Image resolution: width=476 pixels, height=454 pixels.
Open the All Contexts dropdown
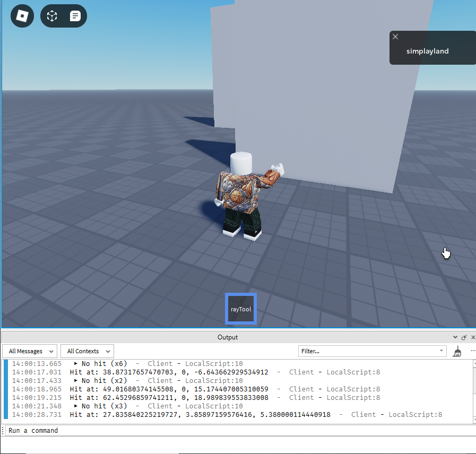[x=86, y=351]
